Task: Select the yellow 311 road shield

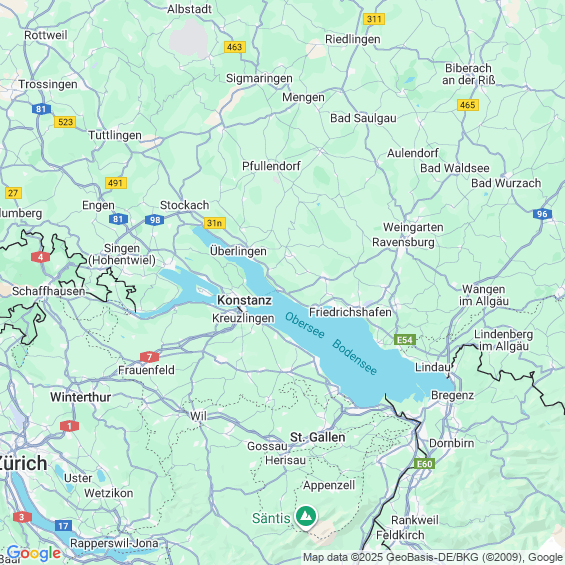Action: pos(374,19)
